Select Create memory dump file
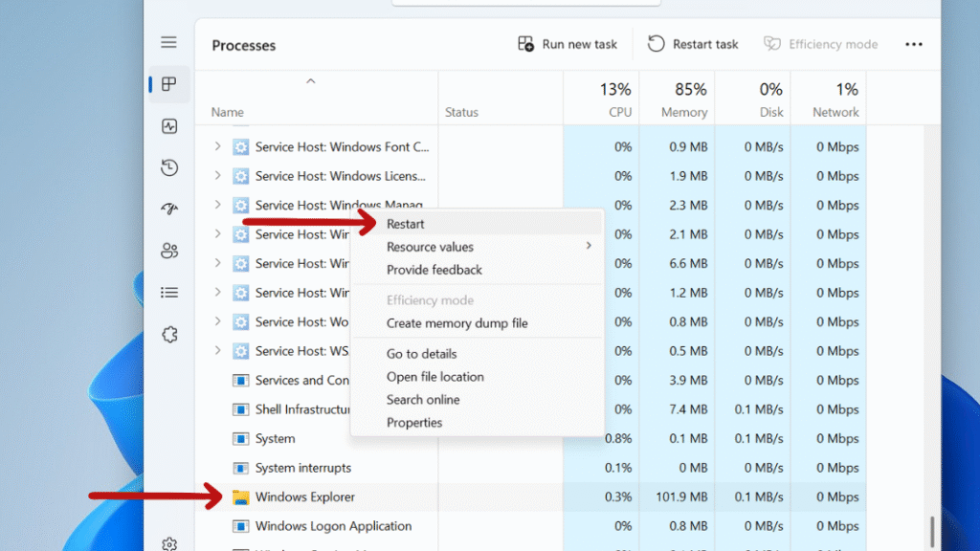Screen dimensions: 980x551 [477, 323]
